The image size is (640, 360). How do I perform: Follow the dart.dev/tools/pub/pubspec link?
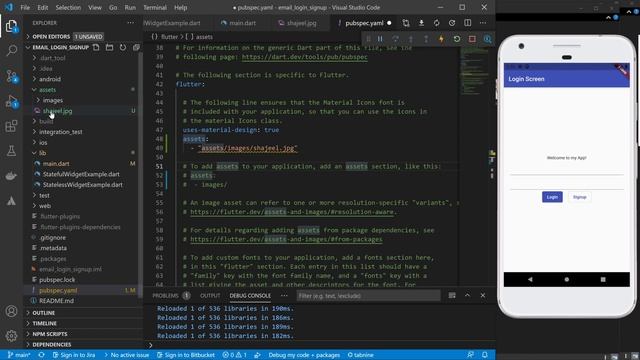coord(304,57)
